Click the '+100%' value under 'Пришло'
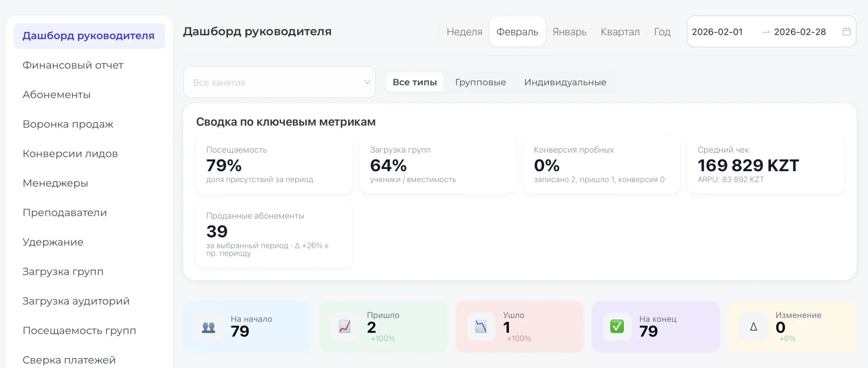Viewport: 868px width, 368px height. (382, 339)
